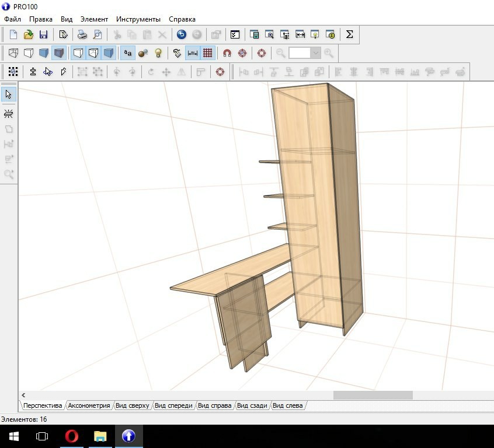The width and height of the screenshot is (494, 448).
Task: Select wireframe display mode
Action: [13, 53]
